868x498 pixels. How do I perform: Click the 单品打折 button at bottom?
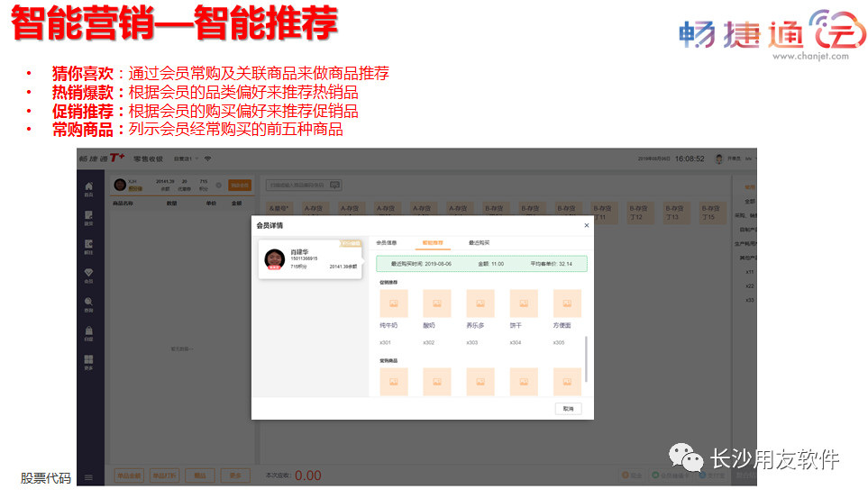[x=164, y=475]
